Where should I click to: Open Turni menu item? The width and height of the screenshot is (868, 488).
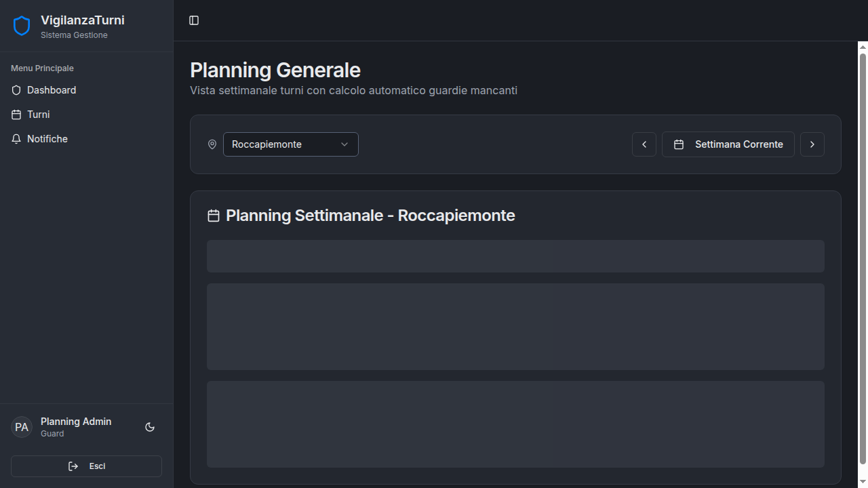point(39,115)
